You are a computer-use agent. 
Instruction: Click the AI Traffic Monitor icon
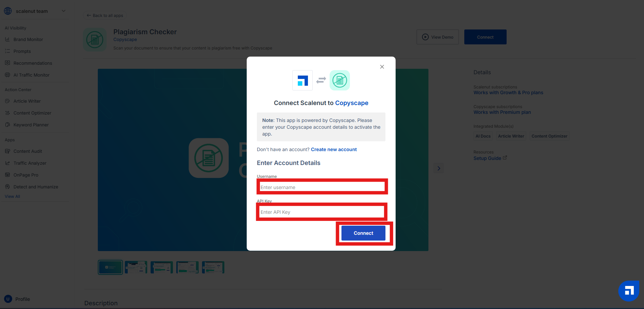(7, 75)
